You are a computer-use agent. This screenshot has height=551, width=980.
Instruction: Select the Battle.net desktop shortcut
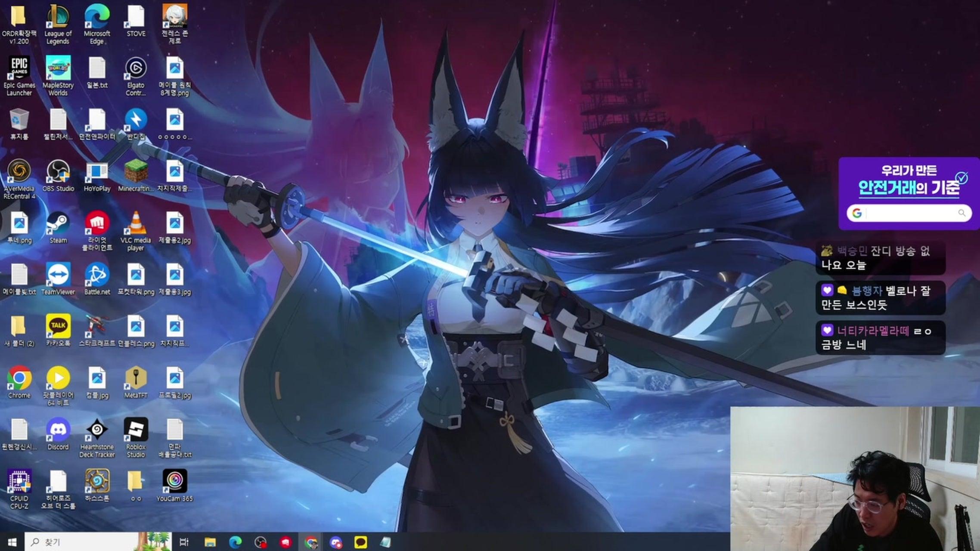point(97,279)
